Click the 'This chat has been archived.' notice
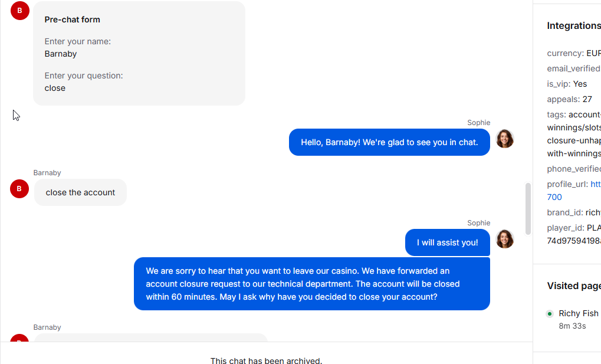The width and height of the screenshot is (601, 364). (x=267, y=360)
